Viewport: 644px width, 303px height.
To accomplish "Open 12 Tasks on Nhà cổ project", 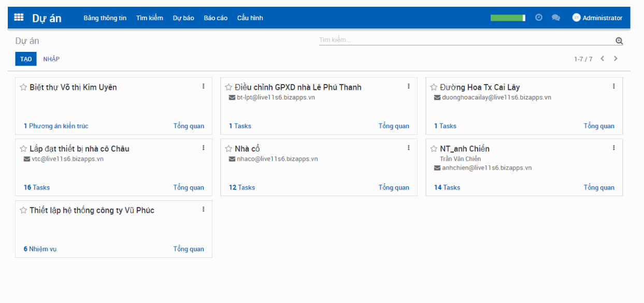I will tap(241, 187).
